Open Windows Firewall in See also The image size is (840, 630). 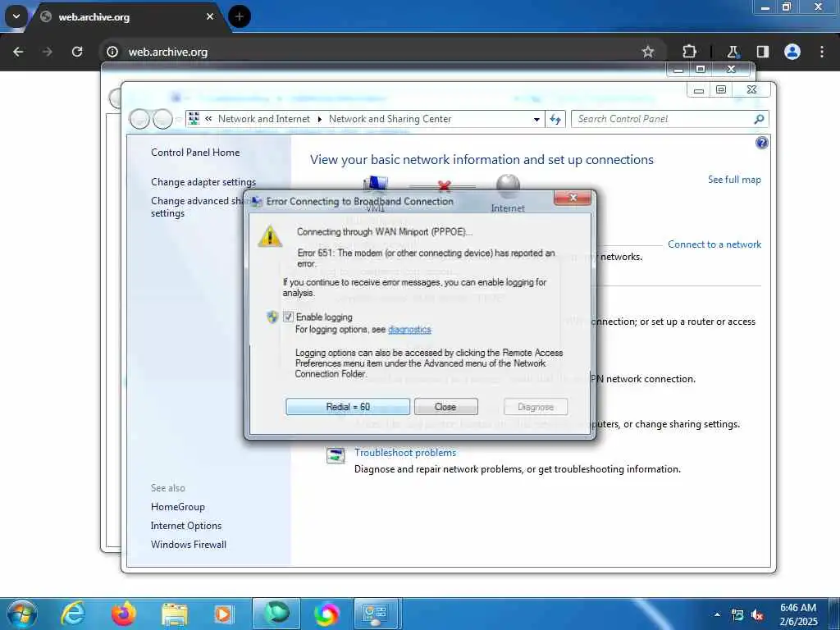[188, 545]
